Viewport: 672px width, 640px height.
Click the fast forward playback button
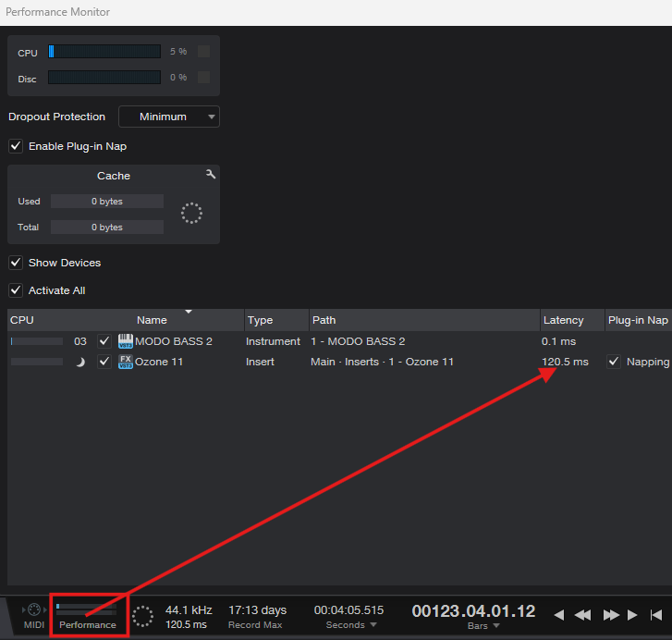[x=611, y=615]
